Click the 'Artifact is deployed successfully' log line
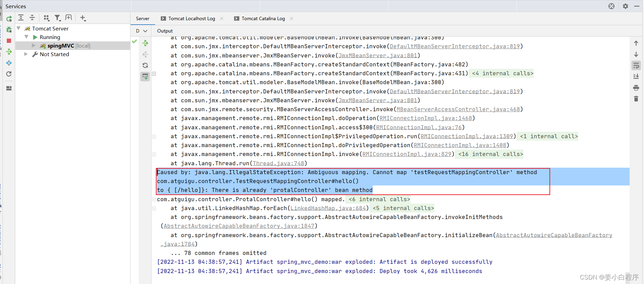 point(324,262)
